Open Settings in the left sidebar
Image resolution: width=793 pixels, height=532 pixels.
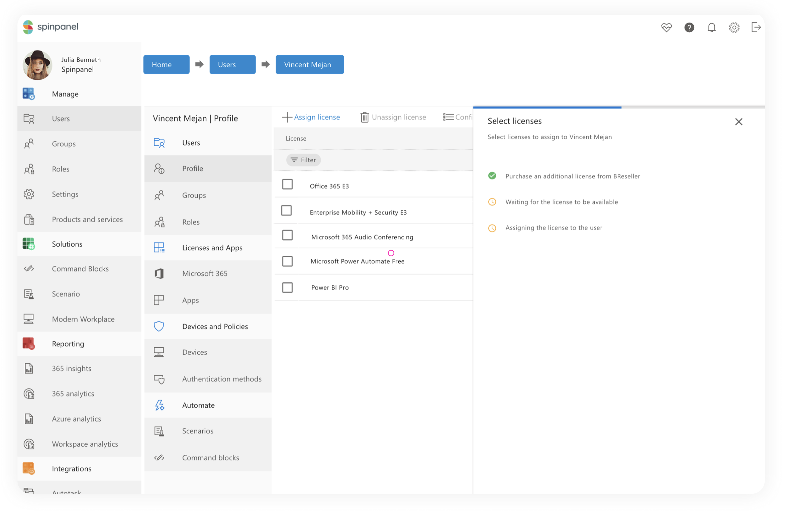(79, 194)
